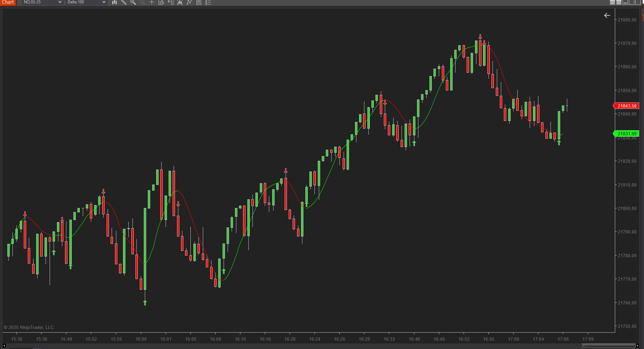Click the 21860,00 price axis label
The width and height of the screenshot is (644, 349).
tap(627, 67)
